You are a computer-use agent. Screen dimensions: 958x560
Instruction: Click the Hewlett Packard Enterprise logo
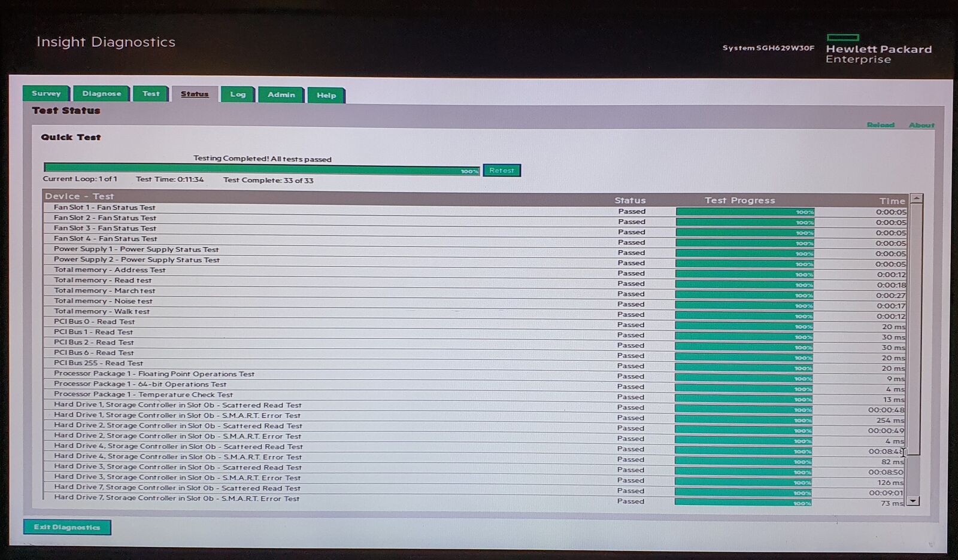tap(878, 49)
